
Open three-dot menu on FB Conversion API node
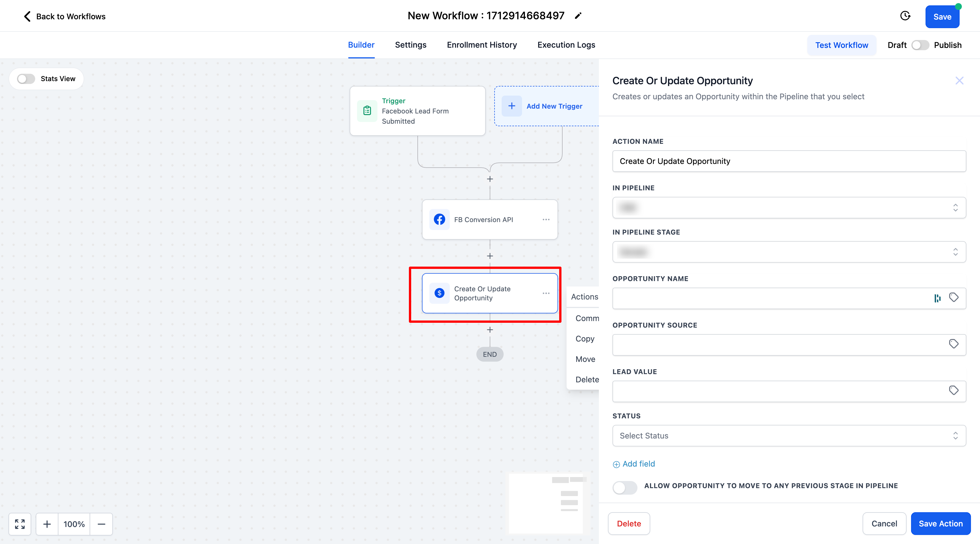point(546,220)
